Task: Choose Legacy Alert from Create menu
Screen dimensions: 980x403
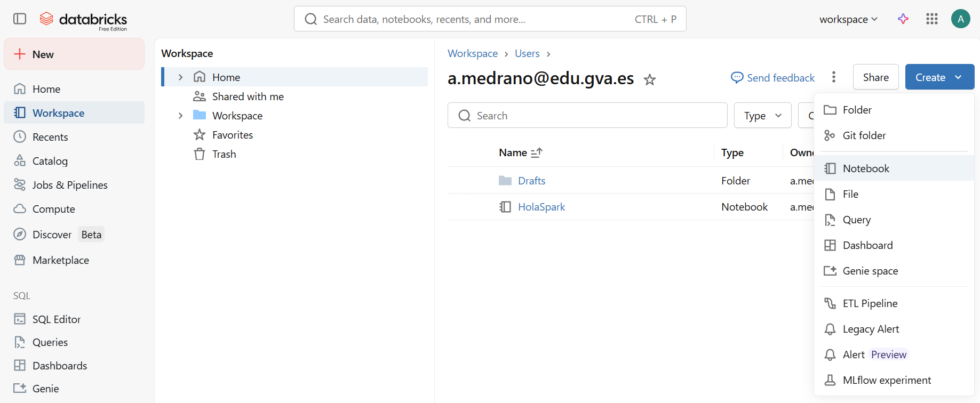Action: 894,329
